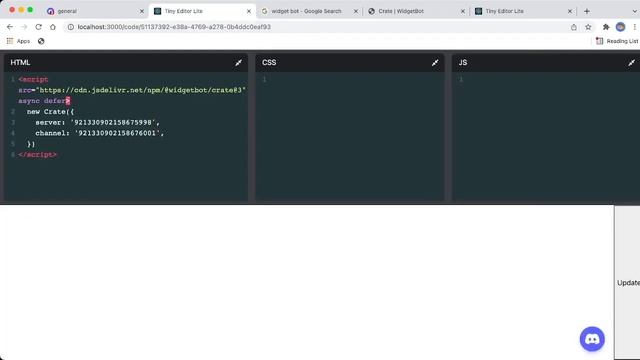The image size is (640, 360).
Task: Click the 'new Crate({' code line
Action: pyautogui.click(x=51, y=111)
